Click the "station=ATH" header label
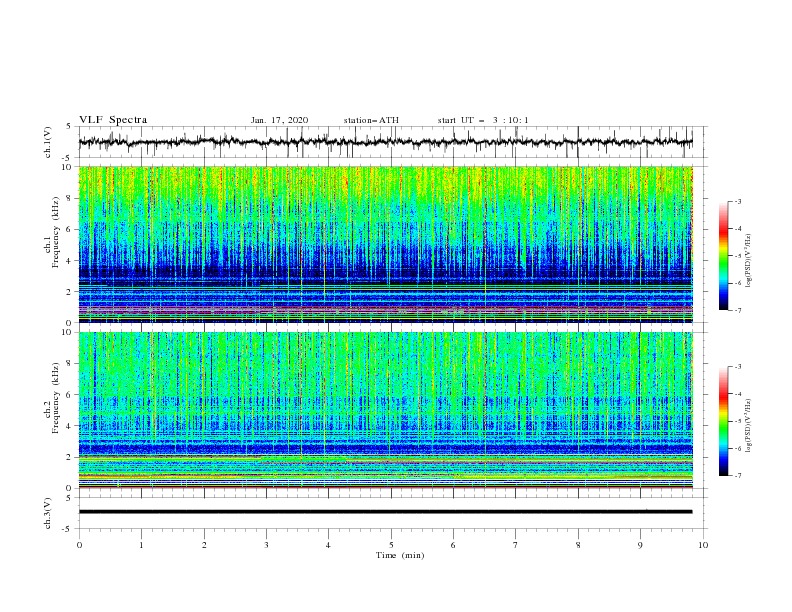 (371, 120)
